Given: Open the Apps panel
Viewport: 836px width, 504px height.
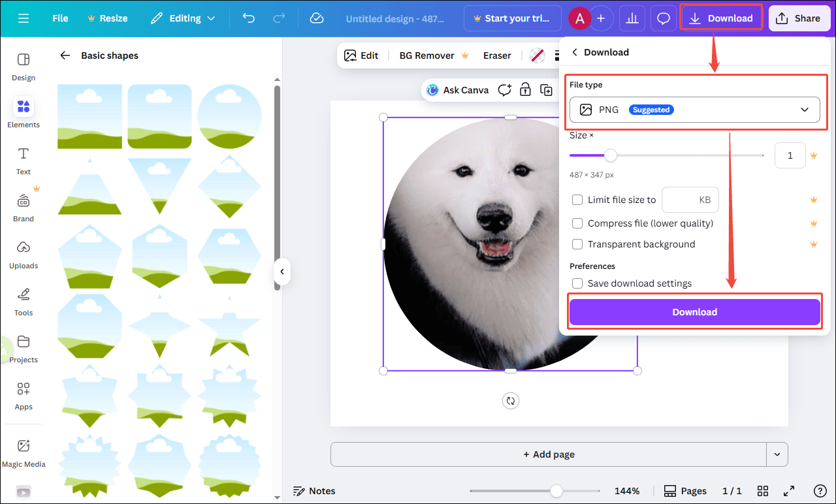Looking at the screenshot, I should click(x=23, y=395).
